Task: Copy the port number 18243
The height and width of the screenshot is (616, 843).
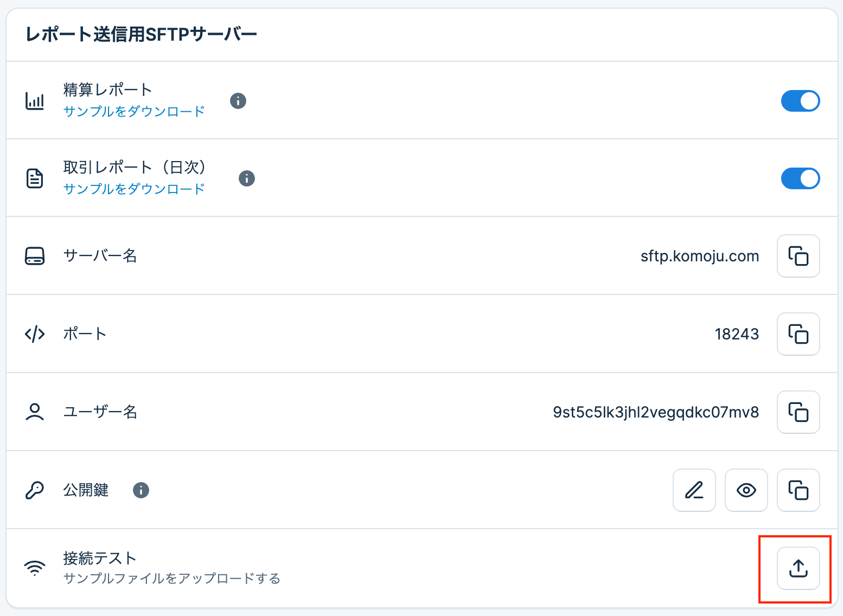Action: pyautogui.click(x=798, y=334)
